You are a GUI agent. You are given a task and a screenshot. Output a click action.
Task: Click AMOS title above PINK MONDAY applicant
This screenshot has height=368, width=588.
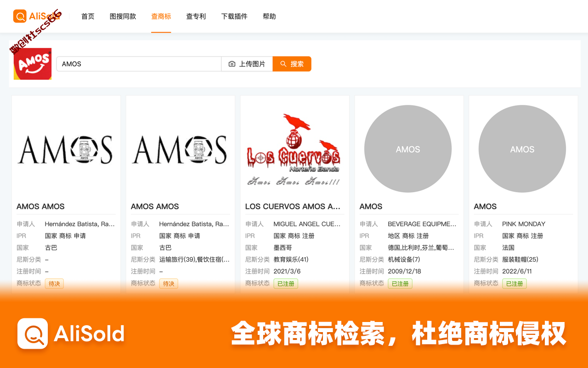485,207
